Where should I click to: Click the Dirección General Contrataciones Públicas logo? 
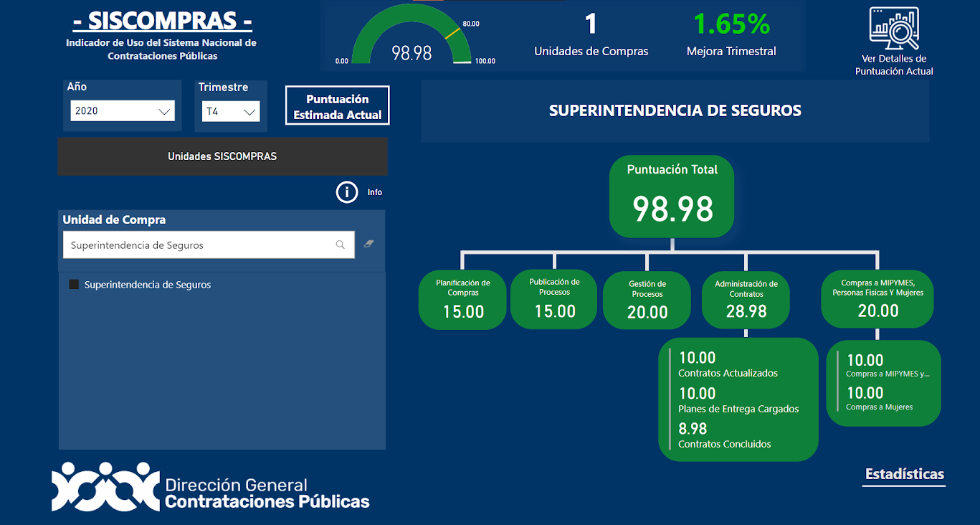[x=210, y=487]
